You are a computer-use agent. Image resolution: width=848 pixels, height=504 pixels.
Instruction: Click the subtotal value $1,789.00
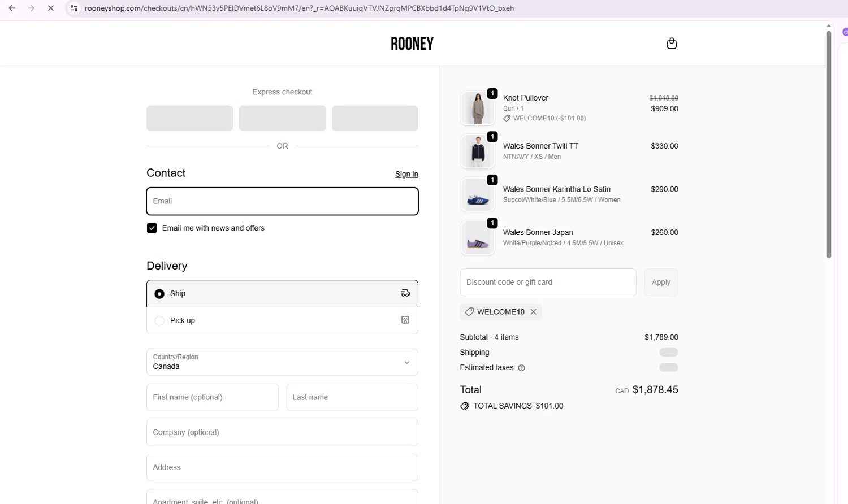pos(661,337)
